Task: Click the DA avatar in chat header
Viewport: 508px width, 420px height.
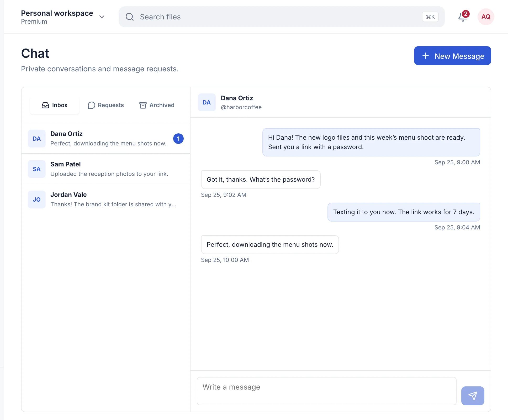Action: click(207, 102)
